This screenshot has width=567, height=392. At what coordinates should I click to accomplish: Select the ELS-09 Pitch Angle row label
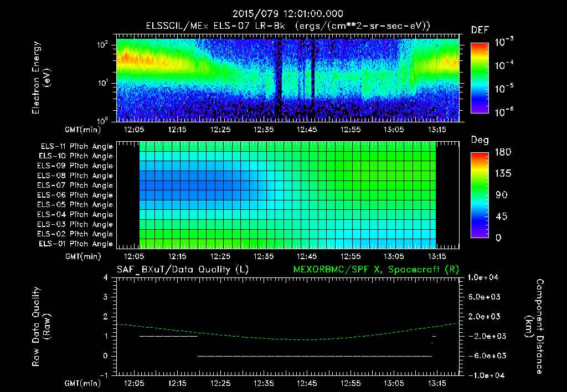click(x=75, y=166)
